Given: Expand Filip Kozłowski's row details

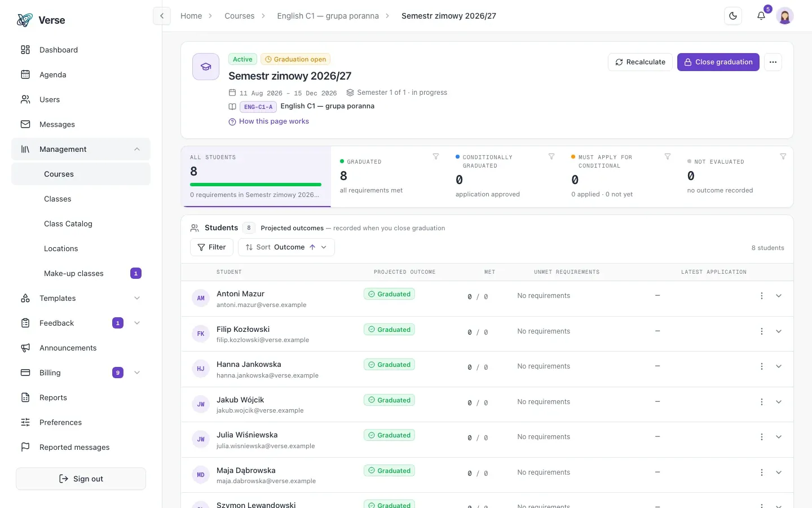Looking at the screenshot, I should pos(779,331).
